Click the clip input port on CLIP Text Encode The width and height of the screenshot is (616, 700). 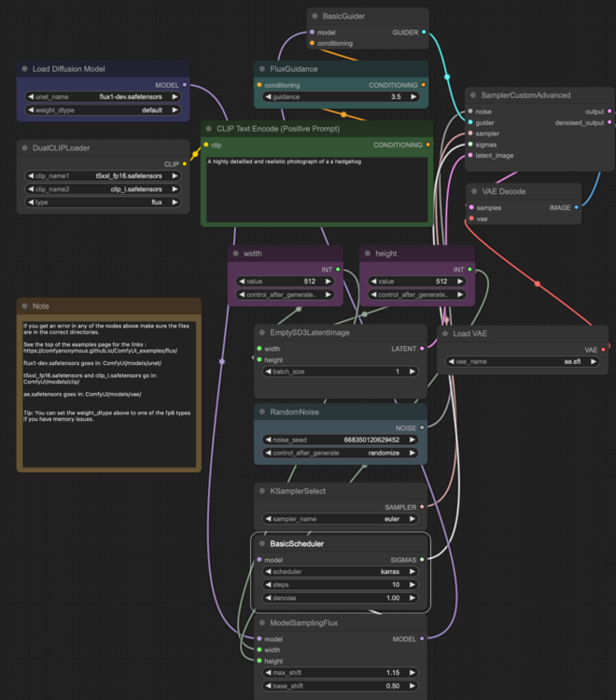207,145
